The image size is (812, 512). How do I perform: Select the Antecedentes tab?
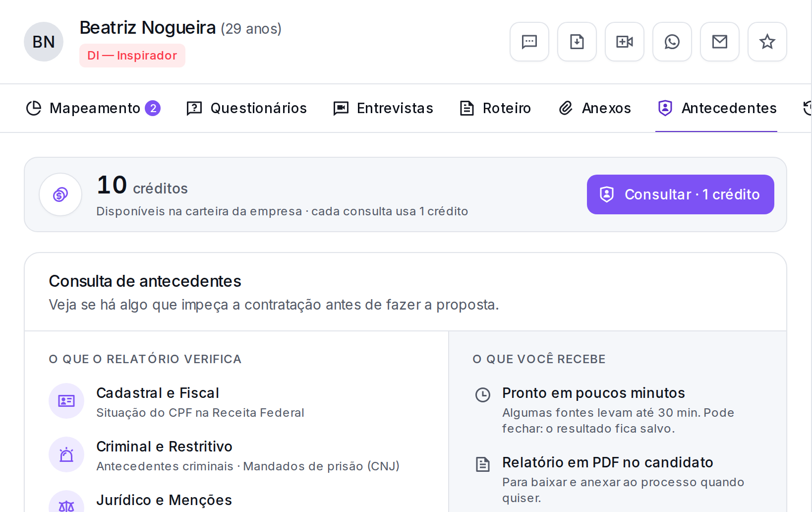click(x=716, y=108)
